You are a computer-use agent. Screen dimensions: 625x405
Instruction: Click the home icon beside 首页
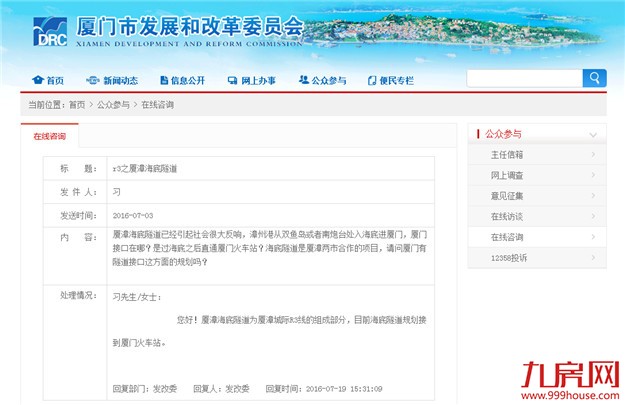37,80
